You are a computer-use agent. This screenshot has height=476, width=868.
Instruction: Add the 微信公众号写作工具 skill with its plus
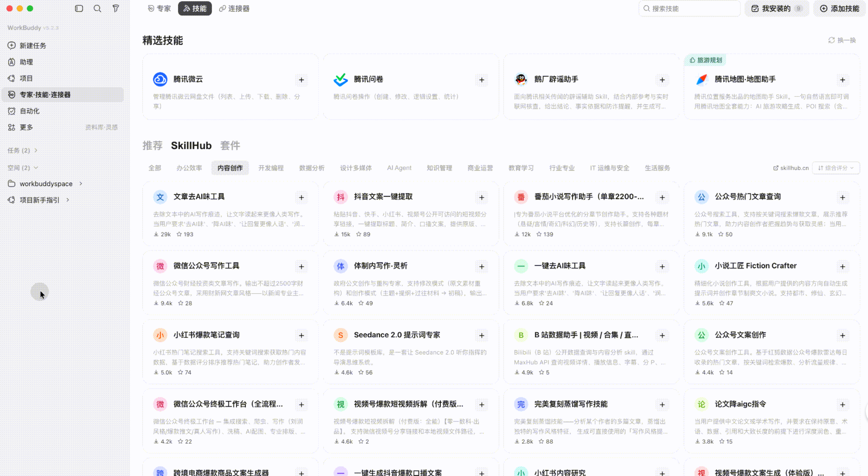301,266
